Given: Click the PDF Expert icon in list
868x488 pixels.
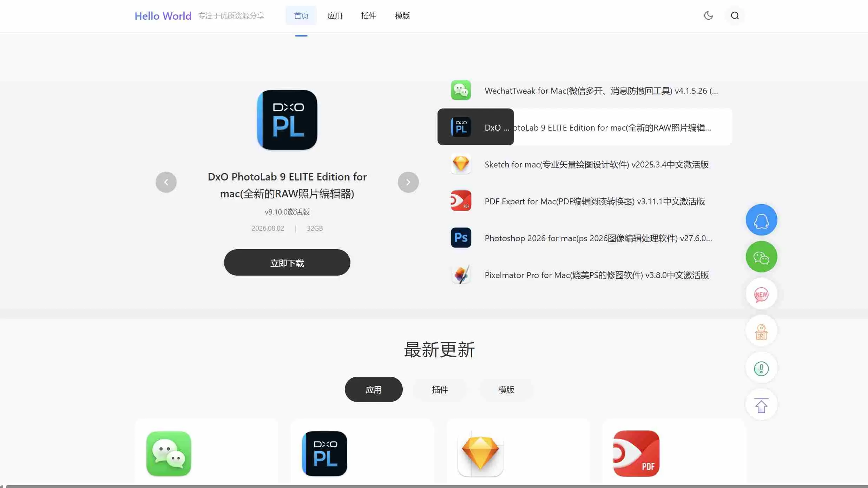Looking at the screenshot, I should point(461,201).
